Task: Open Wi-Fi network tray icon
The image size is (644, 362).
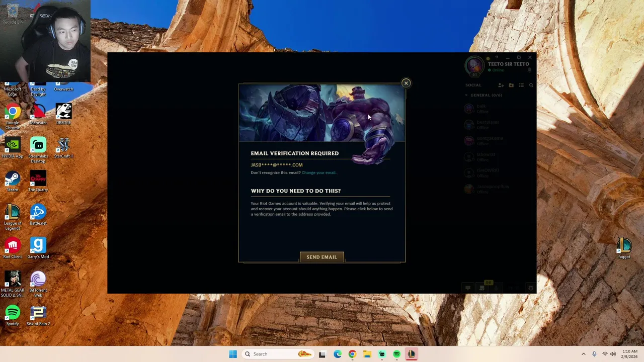Action: click(x=605, y=354)
